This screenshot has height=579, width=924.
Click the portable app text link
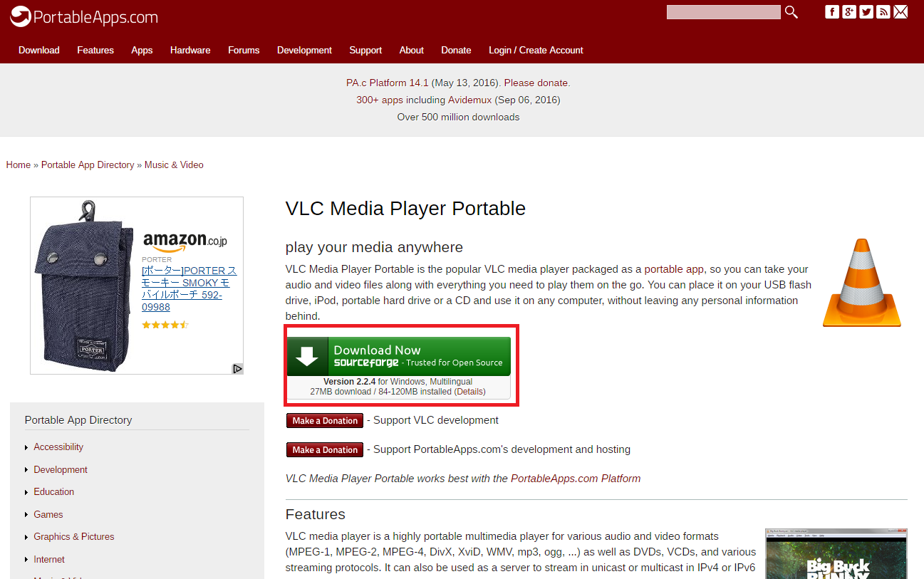[x=674, y=269]
